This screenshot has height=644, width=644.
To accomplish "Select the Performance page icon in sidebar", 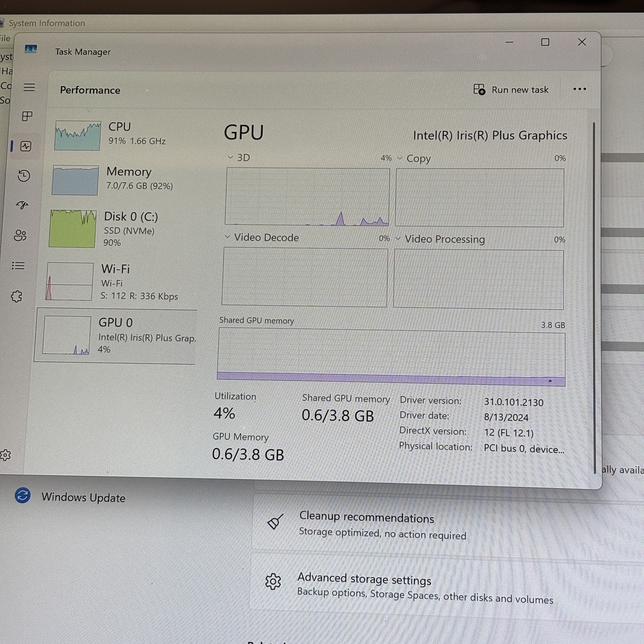I will [x=26, y=146].
